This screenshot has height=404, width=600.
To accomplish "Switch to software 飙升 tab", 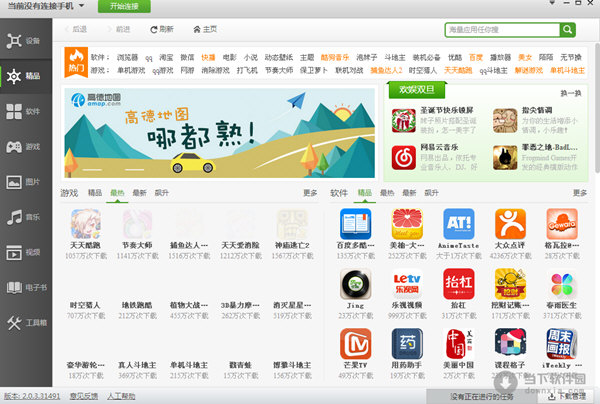I will (x=431, y=193).
